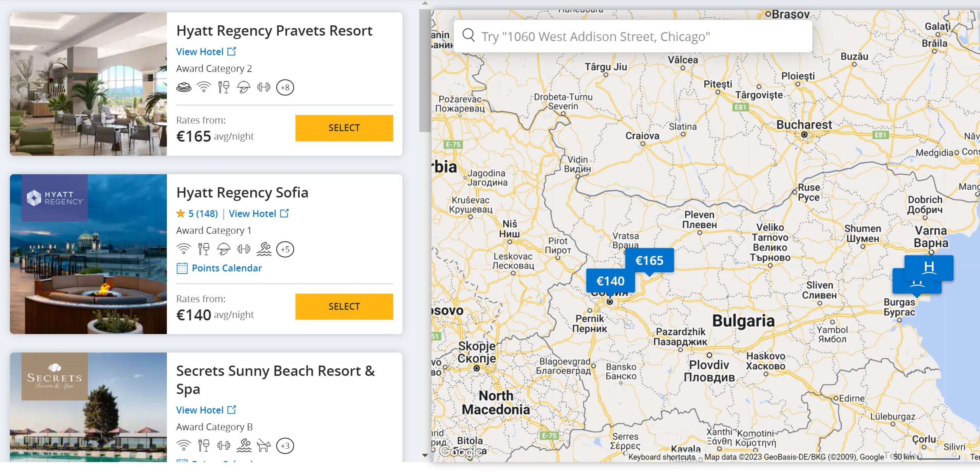Open View Hotel link for Secrets Sunny Beach
This screenshot has height=472, width=980.
(x=206, y=410)
